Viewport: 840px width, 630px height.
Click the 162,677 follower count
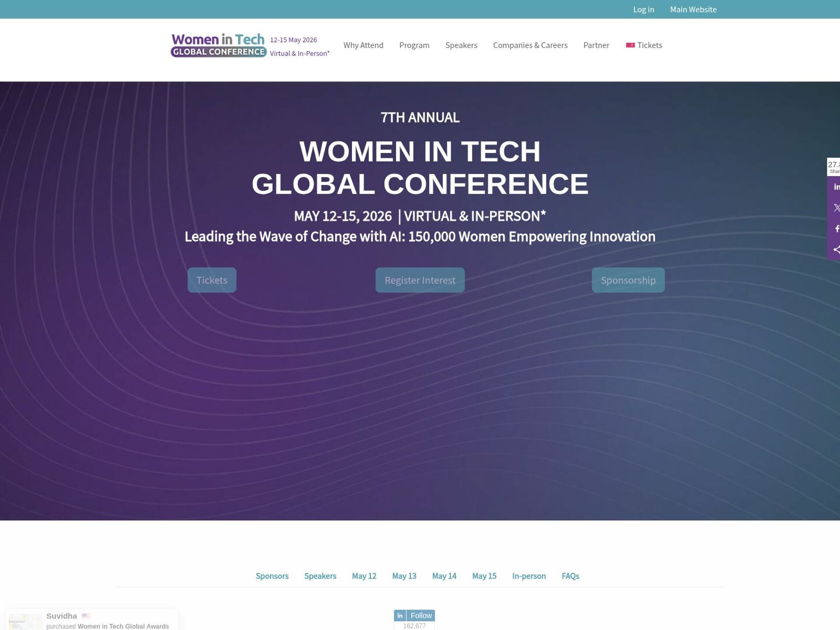pyautogui.click(x=414, y=626)
